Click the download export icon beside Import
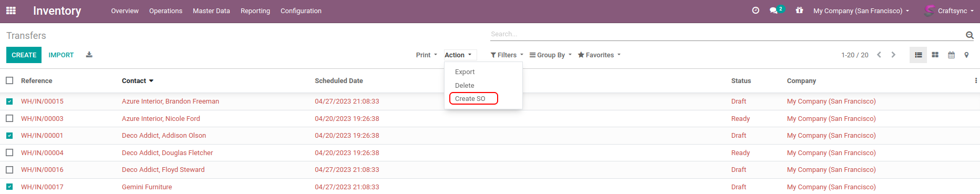Image resolution: width=980 pixels, height=194 pixels. click(x=89, y=55)
